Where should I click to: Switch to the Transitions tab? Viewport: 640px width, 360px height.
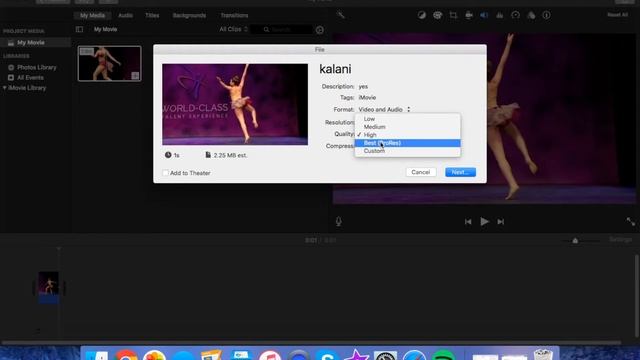pos(234,16)
